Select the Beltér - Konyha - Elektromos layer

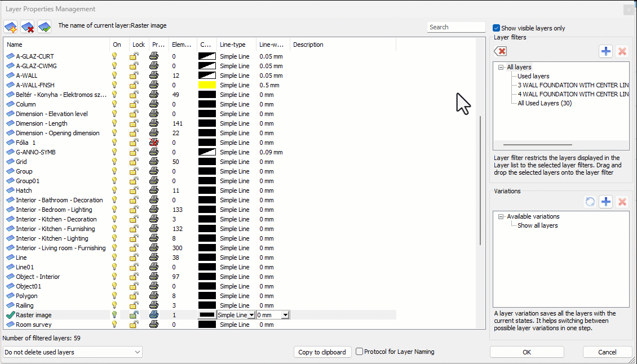[61, 95]
